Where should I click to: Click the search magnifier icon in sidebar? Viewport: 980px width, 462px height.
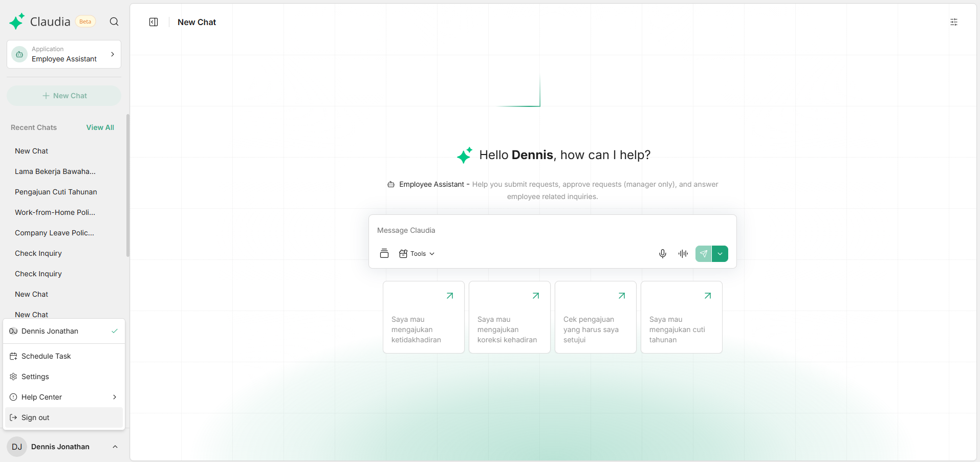coord(114,21)
